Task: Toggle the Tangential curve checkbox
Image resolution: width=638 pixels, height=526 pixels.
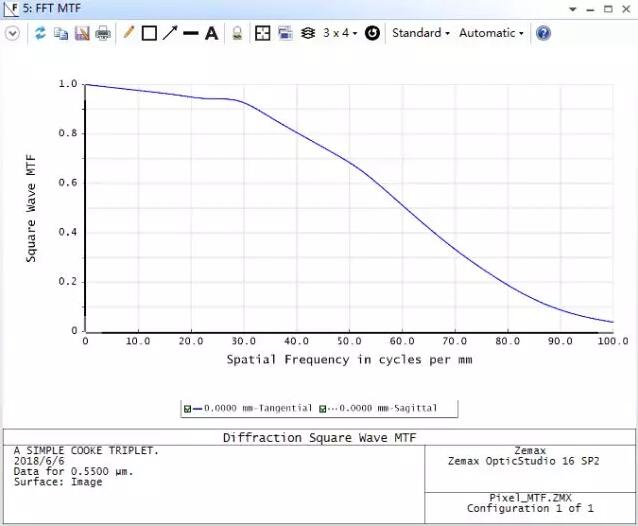Action: tap(187, 408)
